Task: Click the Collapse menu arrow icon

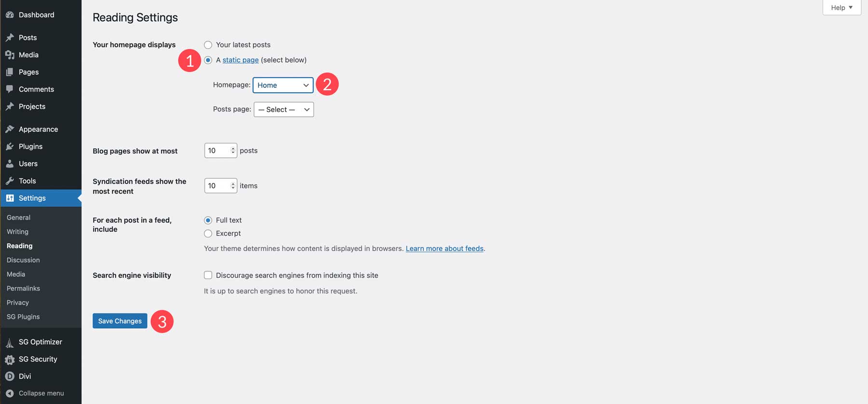Action: pos(10,393)
